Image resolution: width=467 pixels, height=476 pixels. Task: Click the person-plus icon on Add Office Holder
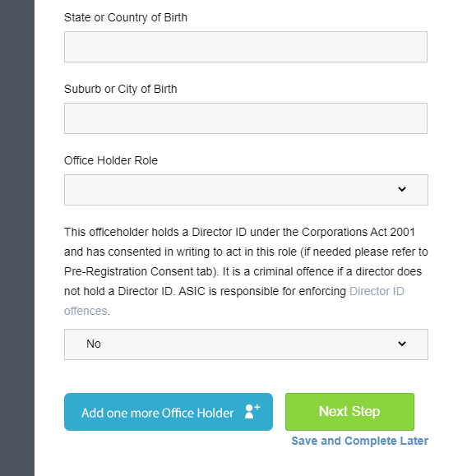click(x=252, y=412)
